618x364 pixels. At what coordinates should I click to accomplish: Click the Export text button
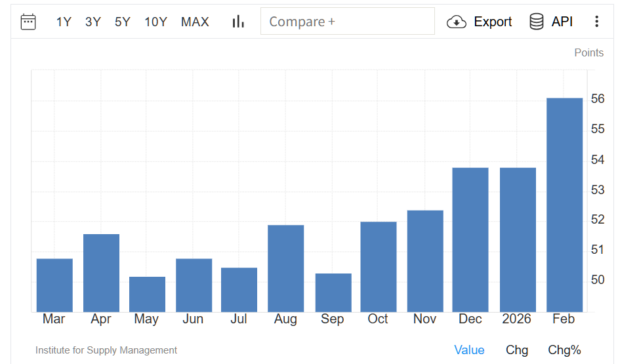point(493,22)
